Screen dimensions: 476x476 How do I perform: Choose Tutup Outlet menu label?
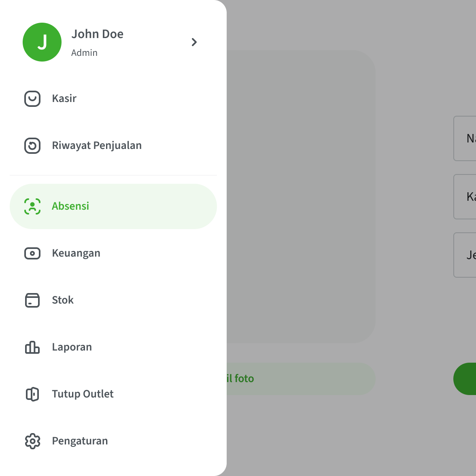coord(83,394)
